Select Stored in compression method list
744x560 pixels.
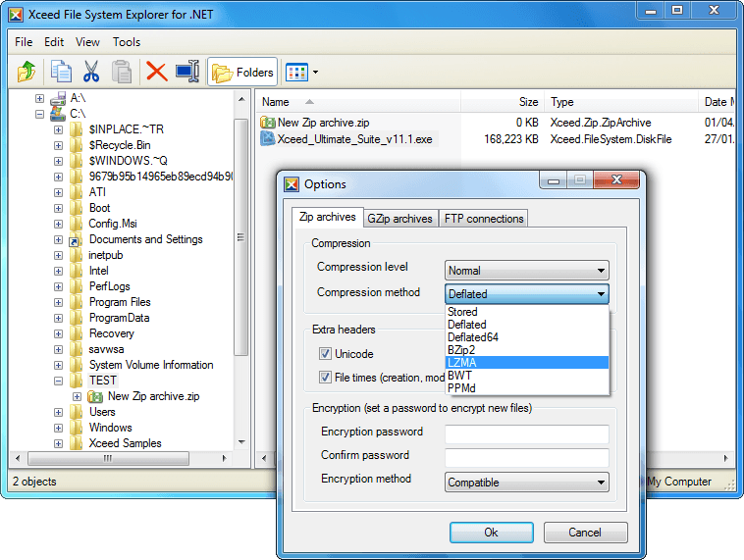pos(527,312)
